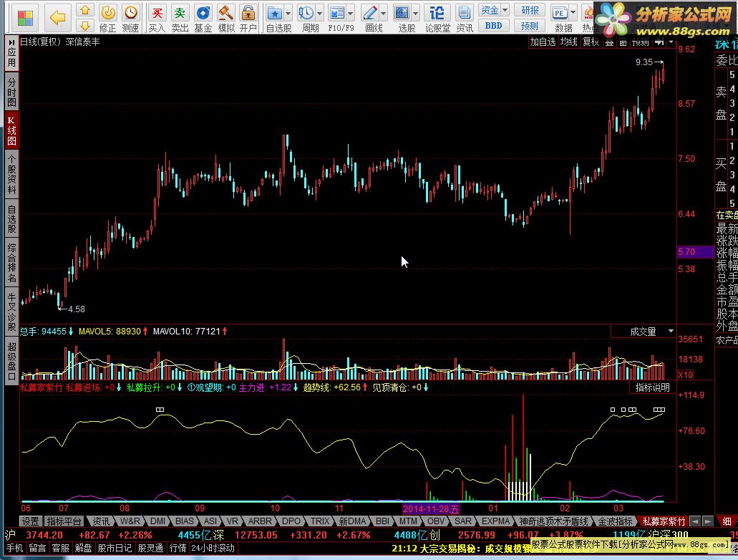
Task: Open 指标说明 indicator description
Action: click(652, 387)
